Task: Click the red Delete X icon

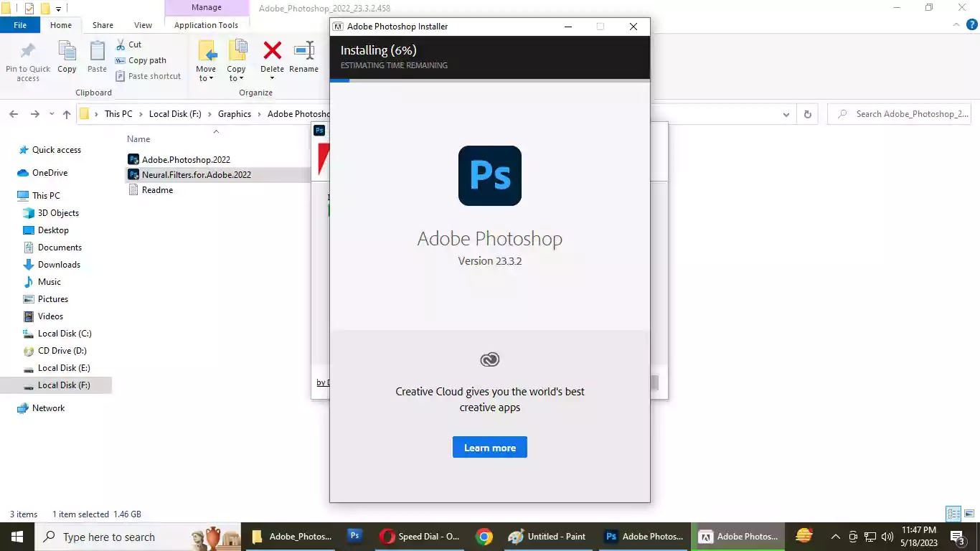Action: click(273, 50)
